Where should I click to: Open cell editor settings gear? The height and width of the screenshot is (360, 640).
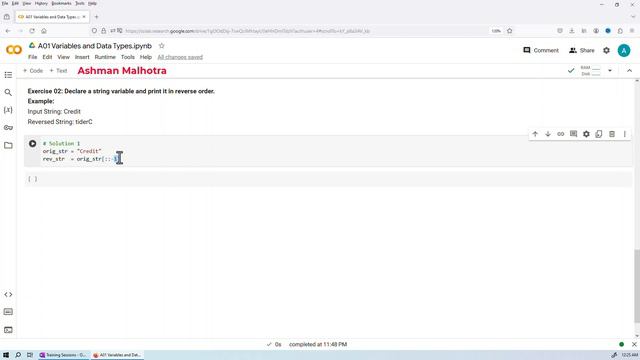pyautogui.click(x=586, y=134)
